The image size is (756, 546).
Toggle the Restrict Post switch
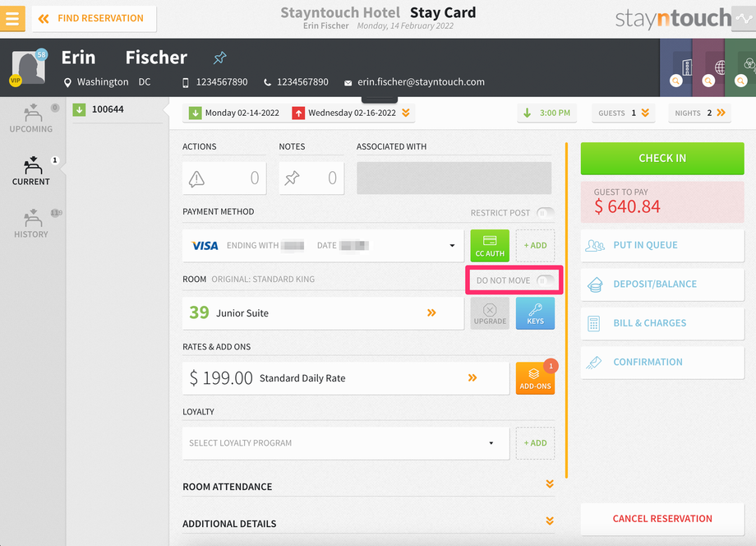pos(546,213)
